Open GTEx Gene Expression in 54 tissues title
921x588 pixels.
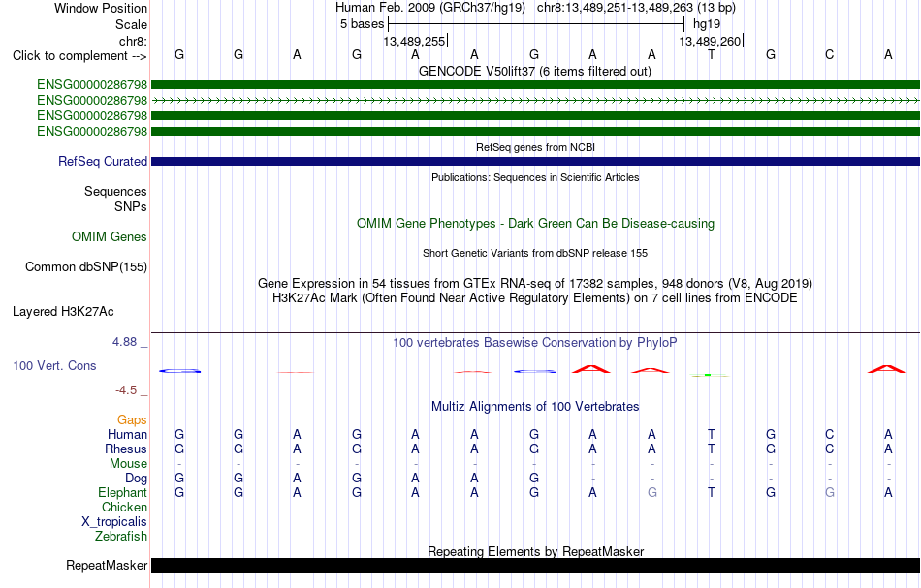pos(535,284)
